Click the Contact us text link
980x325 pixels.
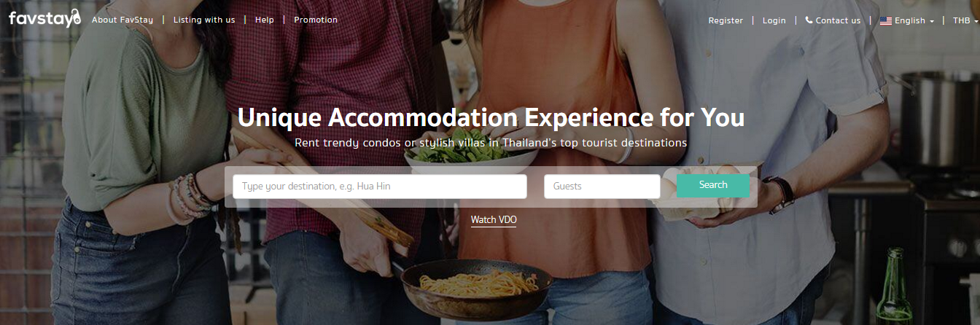tap(838, 20)
